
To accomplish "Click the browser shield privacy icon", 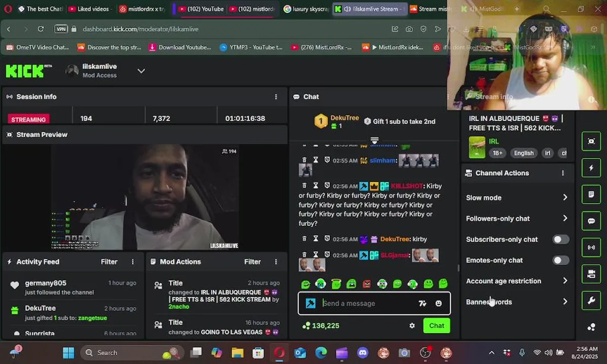I will click(x=423, y=29).
